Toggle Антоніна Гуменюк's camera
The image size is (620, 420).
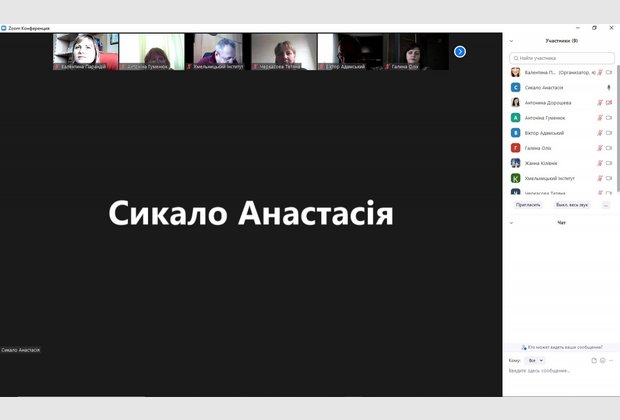pos(609,117)
